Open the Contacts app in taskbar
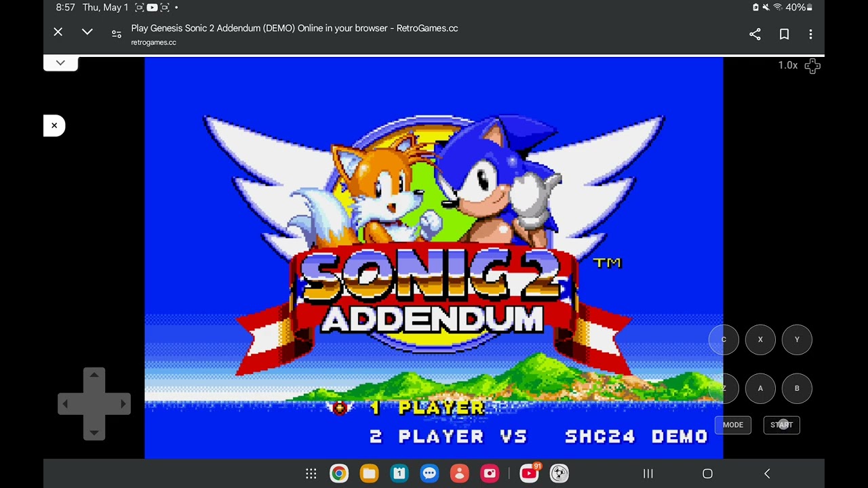This screenshot has height=488, width=868. [459, 474]
